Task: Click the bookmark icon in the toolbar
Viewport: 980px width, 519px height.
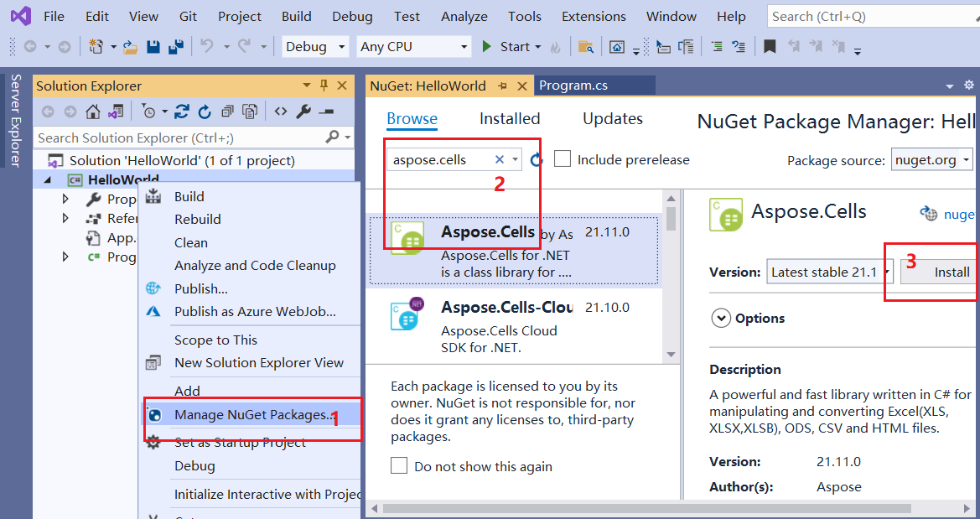Action: (770, 47)
